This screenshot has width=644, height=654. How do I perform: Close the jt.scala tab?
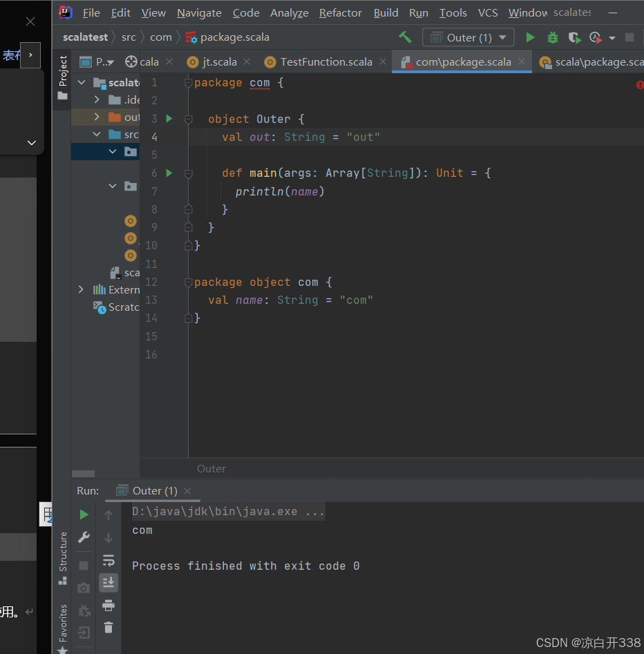[247, 61]
